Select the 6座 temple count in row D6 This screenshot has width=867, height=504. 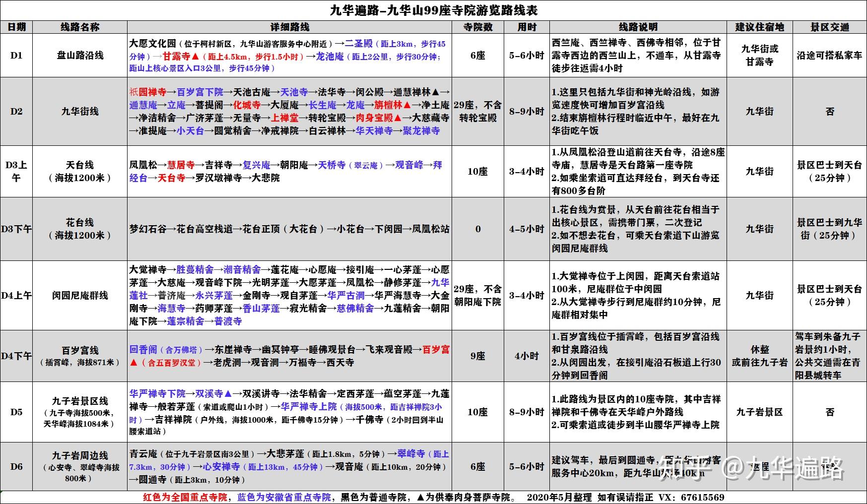click(478, 467)
